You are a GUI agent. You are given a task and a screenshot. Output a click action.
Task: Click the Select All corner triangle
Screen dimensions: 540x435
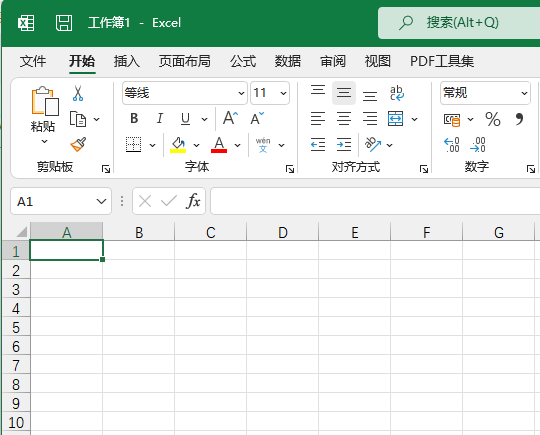(21, 232)
